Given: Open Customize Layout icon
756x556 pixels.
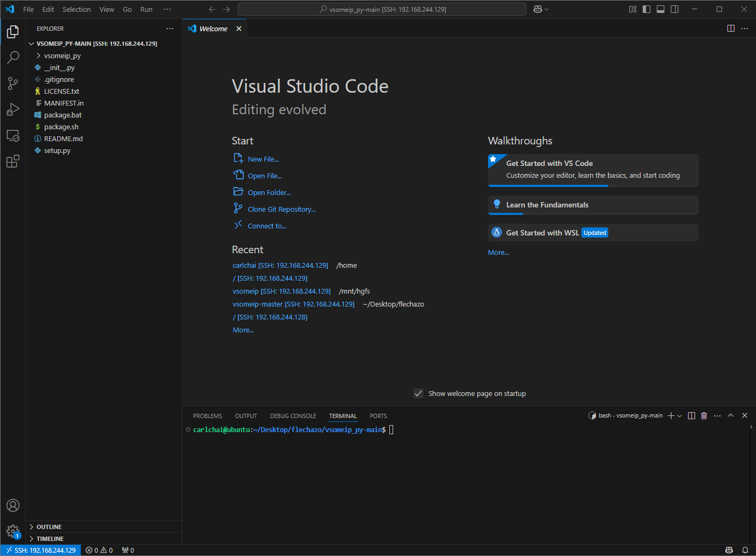Looking at the screenshot, I should point(633,9).
